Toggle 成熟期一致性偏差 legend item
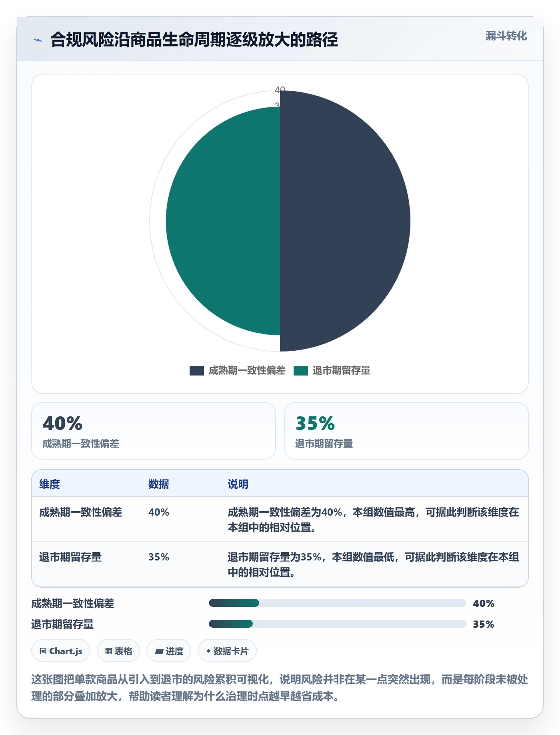Screen dimensions: 560x735 click(238, 371)
